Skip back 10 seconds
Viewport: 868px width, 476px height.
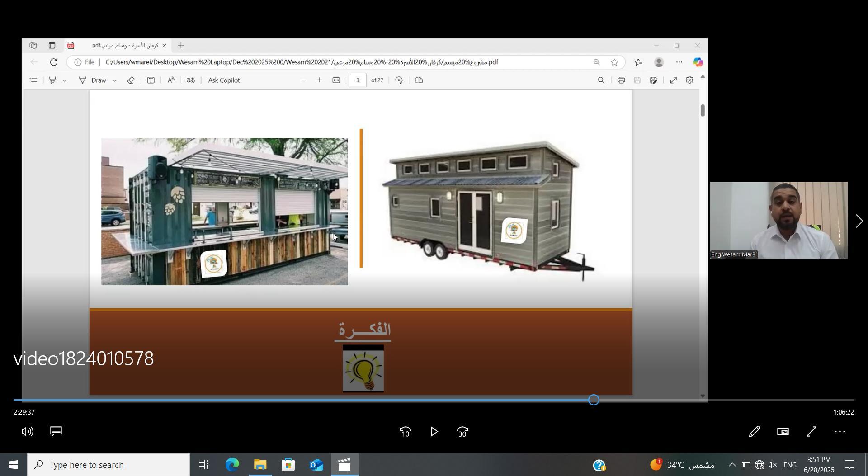click(406, 432)
